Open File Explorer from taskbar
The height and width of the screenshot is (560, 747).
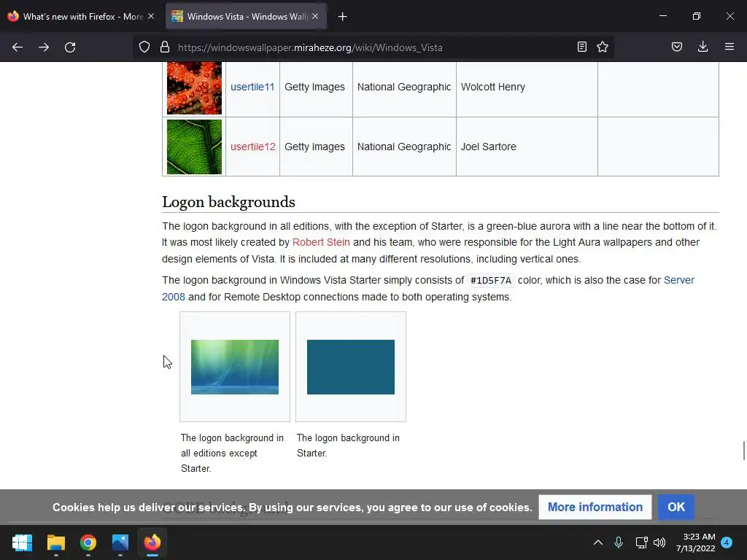[55, 542]
